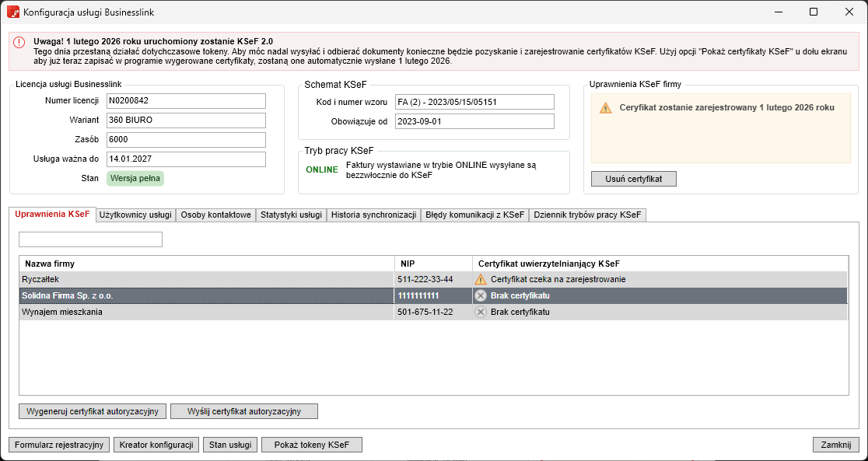Click the red alert icon in warning banner
Image resolution: width=868 pixels, height=461 pixels.
click(19, 43)
